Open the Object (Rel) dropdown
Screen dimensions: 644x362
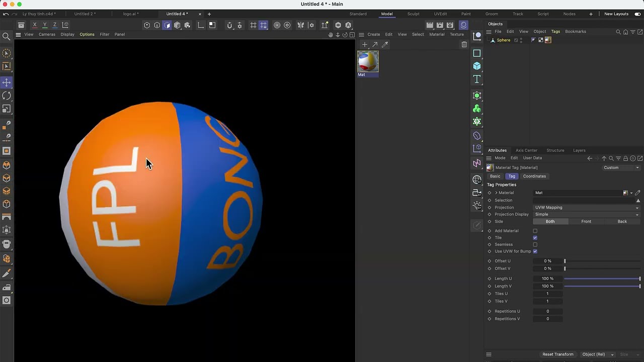(598, 354)
